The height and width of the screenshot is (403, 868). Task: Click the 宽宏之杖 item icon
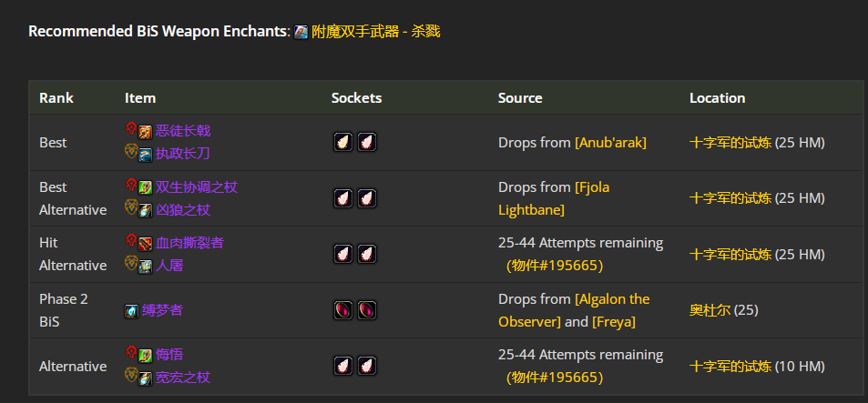146,378
